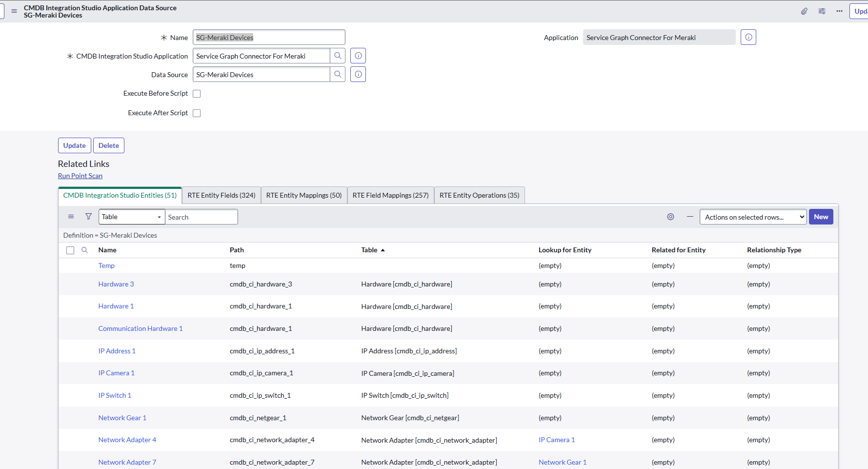Collapse the entities list using minus icon
Viewport: 868px width, 469px height.
(689, 216)
